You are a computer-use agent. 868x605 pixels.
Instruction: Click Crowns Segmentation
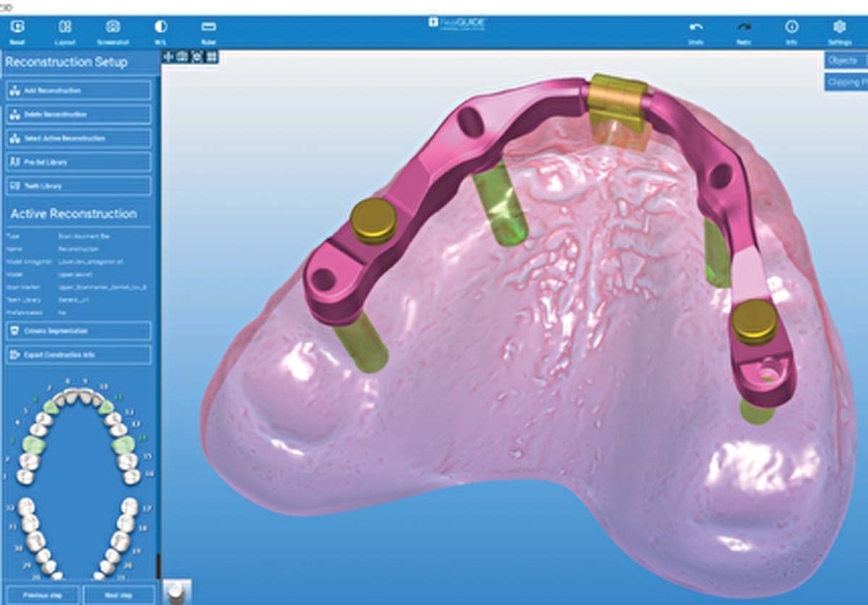(x=79, y=330)
